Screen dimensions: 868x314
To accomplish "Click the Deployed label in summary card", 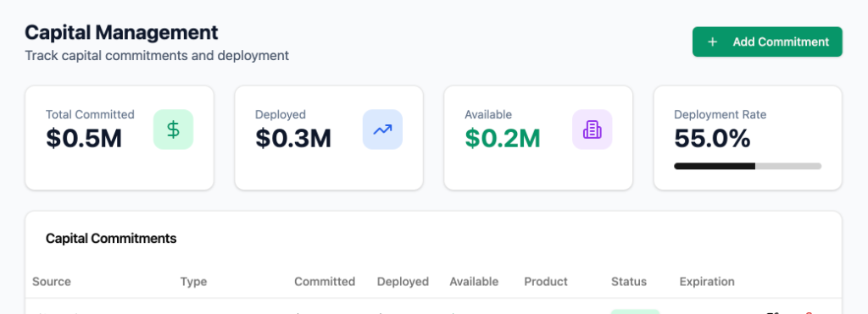I will click(x=280, y=114).
